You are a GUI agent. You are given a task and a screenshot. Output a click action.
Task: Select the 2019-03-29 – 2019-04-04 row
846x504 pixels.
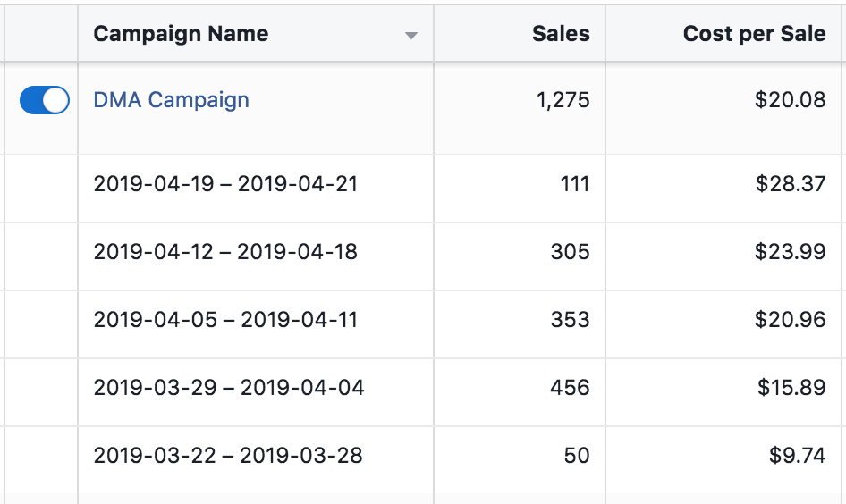(x=229, y=388)
